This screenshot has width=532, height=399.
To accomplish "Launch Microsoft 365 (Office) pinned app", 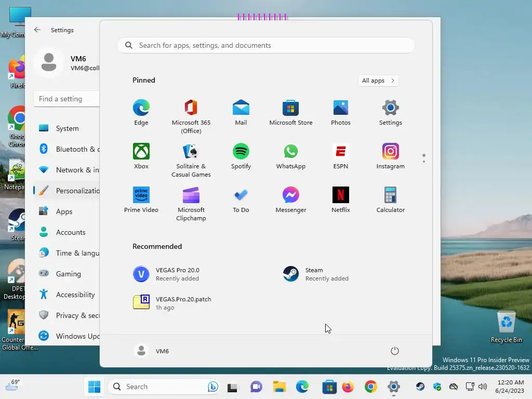I will (191, 117).
